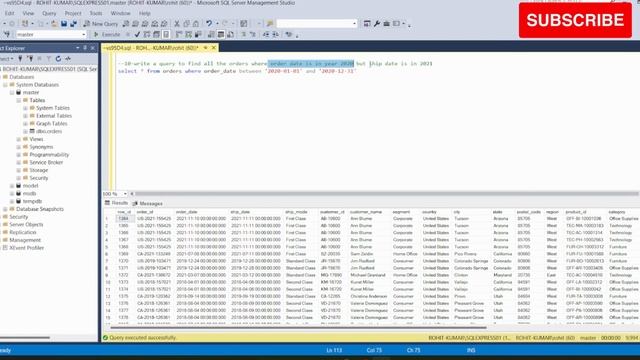Click the Save All toolbar icon
The width and height of the screenshot is (640, 360).
pyautogui.click(x=73, y=24)
